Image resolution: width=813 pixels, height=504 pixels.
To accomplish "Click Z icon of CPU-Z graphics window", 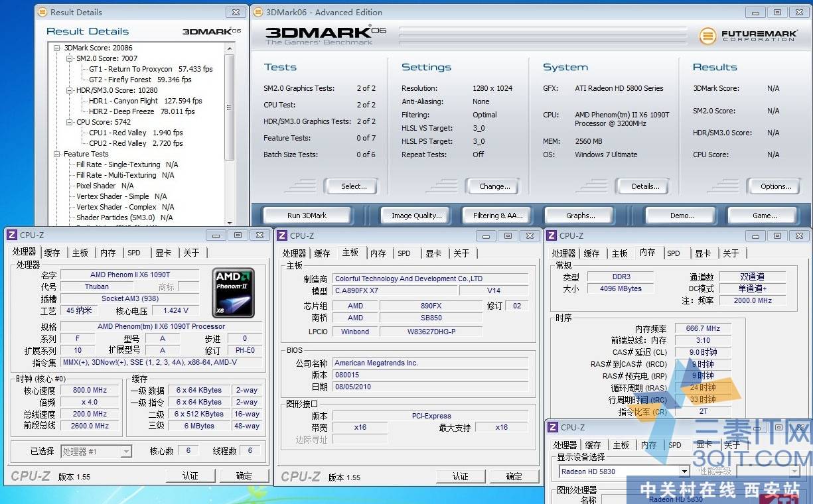I will (553, 427).
